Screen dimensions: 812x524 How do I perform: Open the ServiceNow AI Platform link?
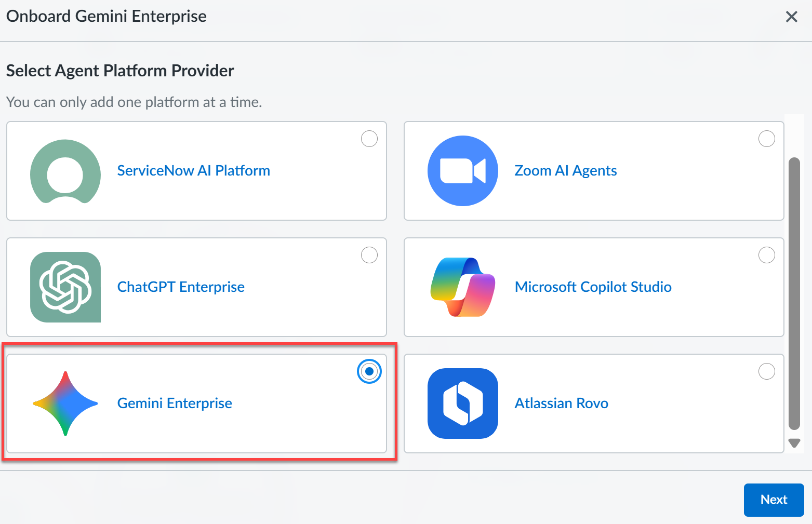(193, 171)
